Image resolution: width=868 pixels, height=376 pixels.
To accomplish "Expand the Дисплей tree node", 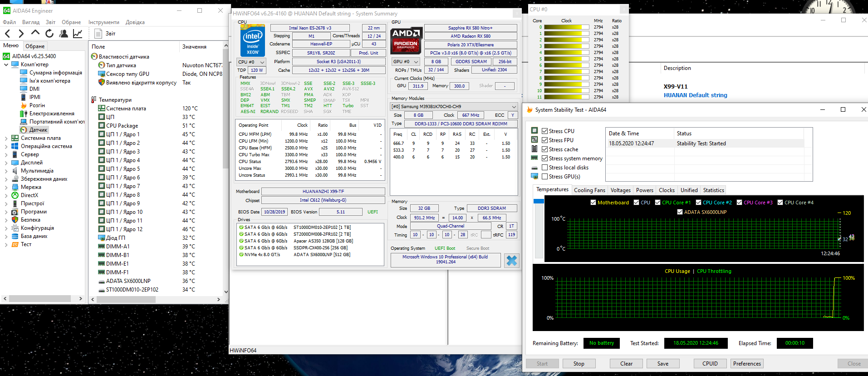I will (x=6, y=163).
